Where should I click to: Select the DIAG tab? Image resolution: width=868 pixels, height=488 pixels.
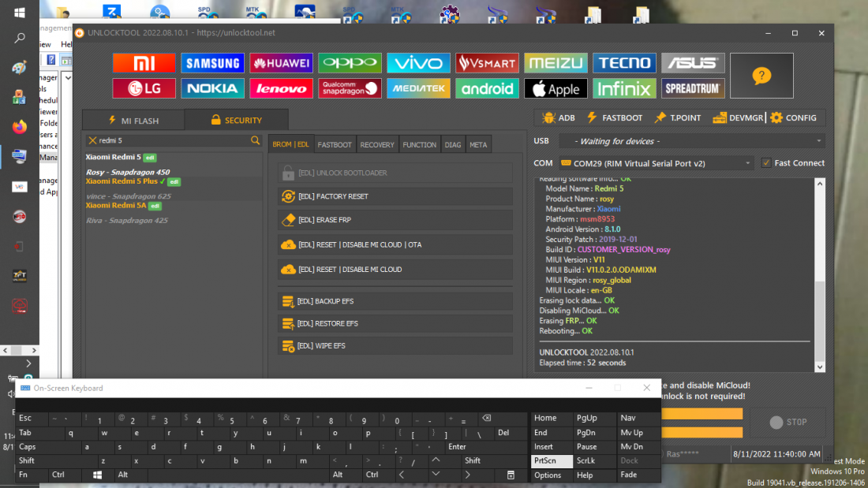453,145
